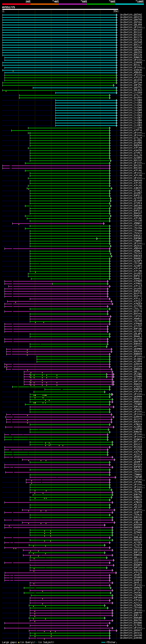This screenshot has width=146, height=644.
Task: Click hit label UniRef100_B9SIQ7
Action: pyautogui.click(x=131, y=161)
